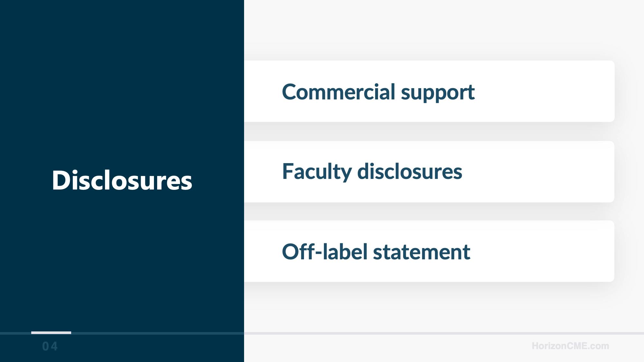Click the empty navy area above the Disclosures title
The image size is (644, 362).
122,80
